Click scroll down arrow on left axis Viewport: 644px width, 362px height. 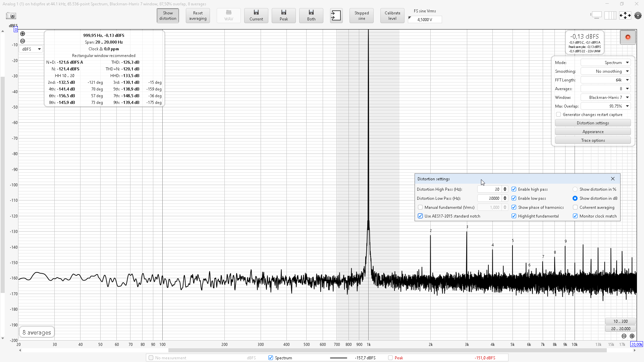point(3,338)
